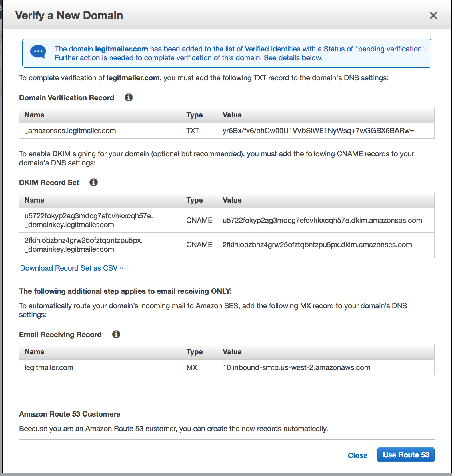The image size is (452, 476).
Task: Click the Close link at bottom
Action: (x=357, y=455)
